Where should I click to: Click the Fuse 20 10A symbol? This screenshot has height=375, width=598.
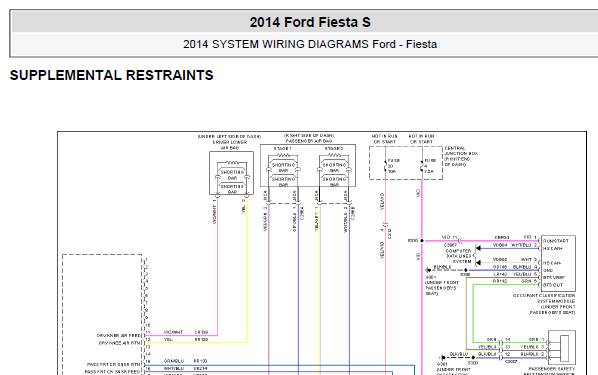[385, 166]
